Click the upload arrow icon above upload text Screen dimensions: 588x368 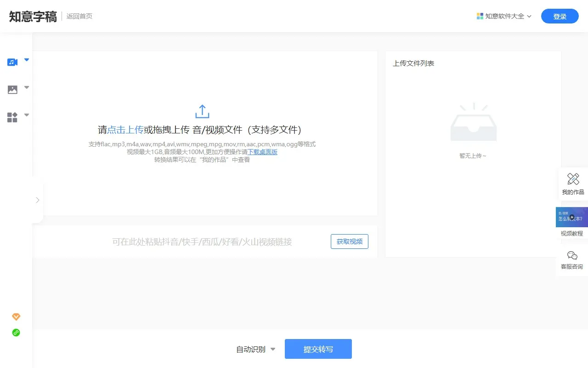click(202, 111)
